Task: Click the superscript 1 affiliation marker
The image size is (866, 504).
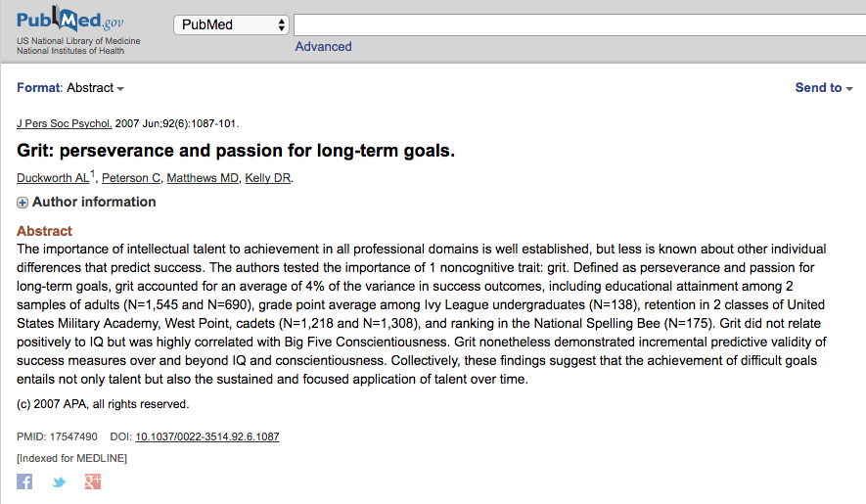Action: 93,174
